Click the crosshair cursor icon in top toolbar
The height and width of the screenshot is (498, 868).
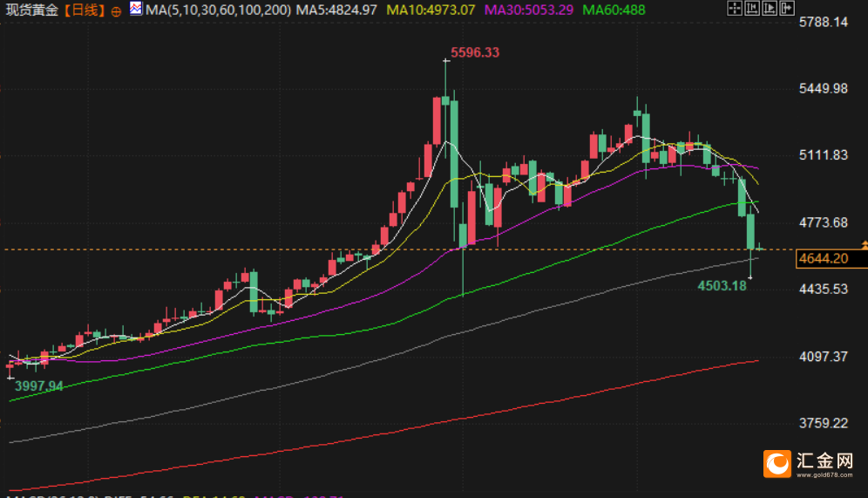(x=734, y=9)
